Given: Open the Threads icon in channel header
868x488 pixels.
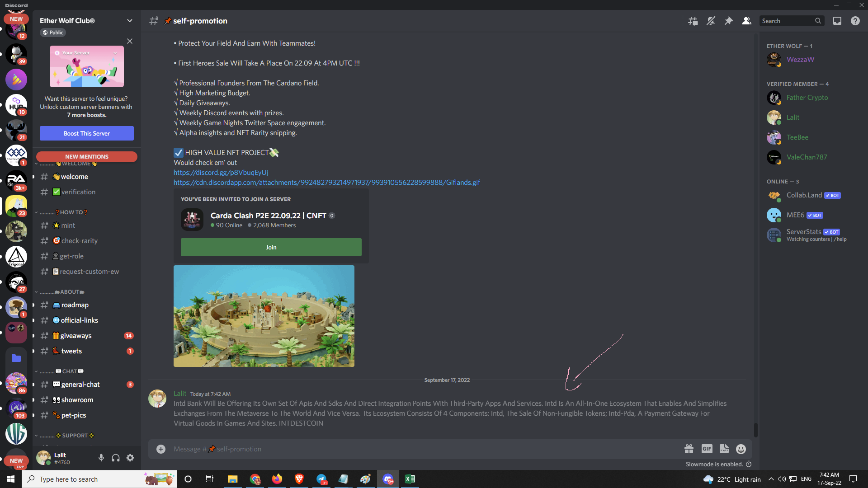Looking at the screenshot, I should point(693,21).
